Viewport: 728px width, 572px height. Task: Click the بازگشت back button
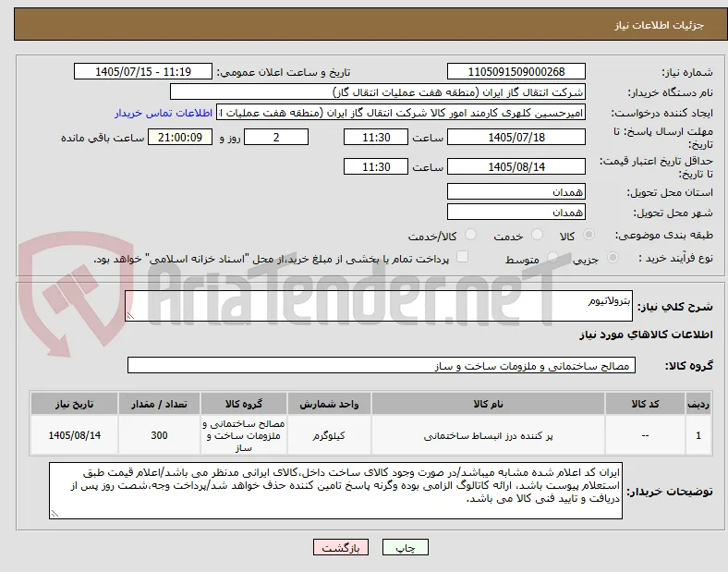pyautogui.click(x=341, y=547)
